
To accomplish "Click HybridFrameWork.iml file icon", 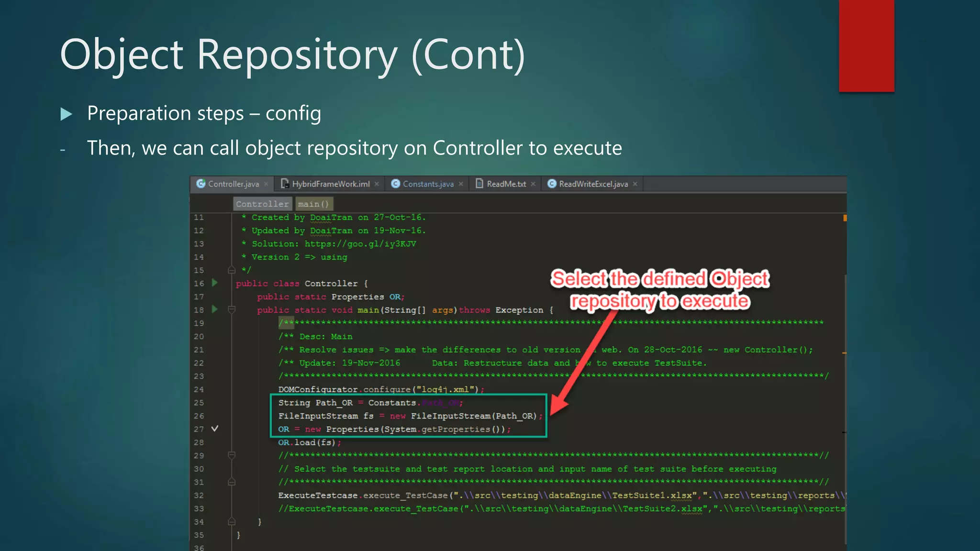I will (x=285, y=184).
